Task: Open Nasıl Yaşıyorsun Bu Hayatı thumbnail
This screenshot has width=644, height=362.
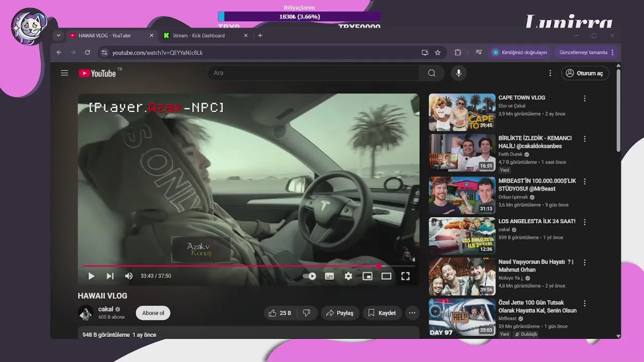Action: (x=462, y=277)
